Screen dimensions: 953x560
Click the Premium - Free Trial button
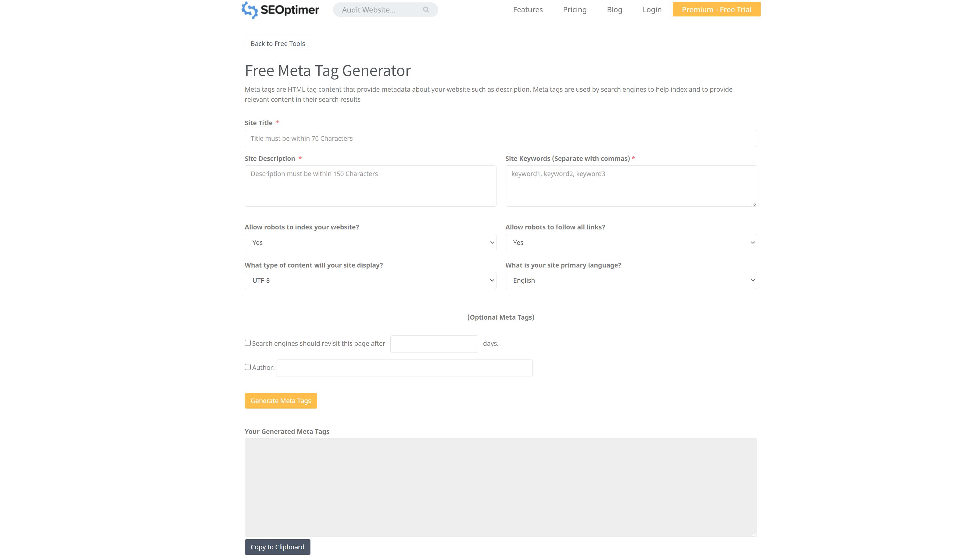[716, 9]
